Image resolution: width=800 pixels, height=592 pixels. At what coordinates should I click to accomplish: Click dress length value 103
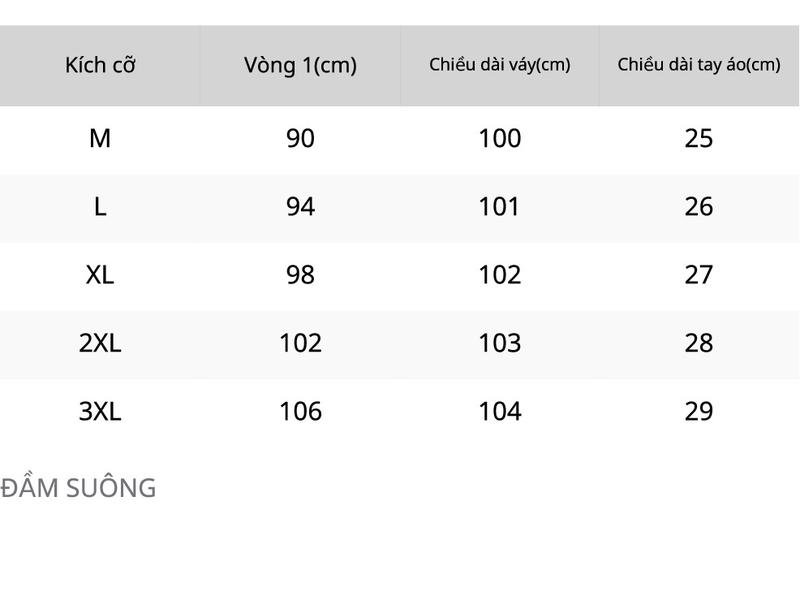499,343
